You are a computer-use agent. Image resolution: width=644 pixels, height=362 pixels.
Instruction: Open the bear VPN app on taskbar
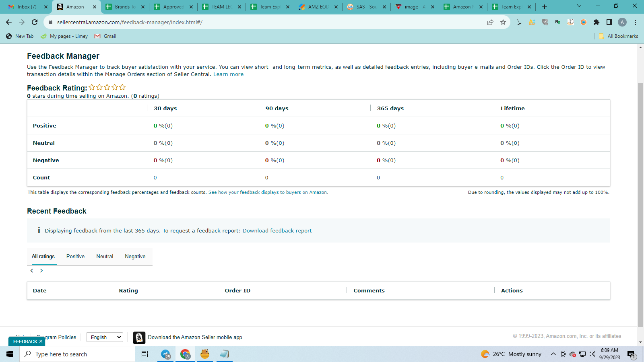205,354
